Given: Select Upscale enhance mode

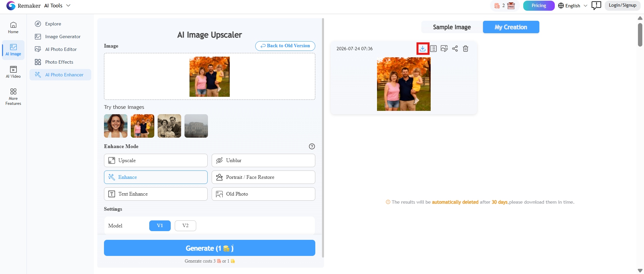Looking at the screenshot, I should click(x=156, y=160).
